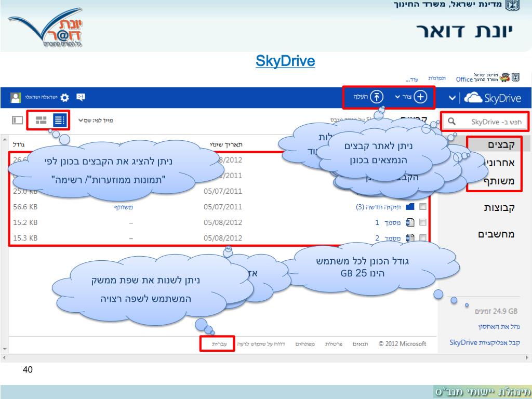This screenshot has height=399, width=532.
Task: Click קבל אפליקציות SkyDrive link
Action: tap(485, 343)
